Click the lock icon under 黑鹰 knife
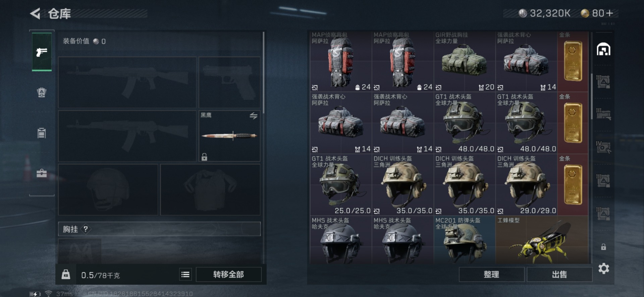This screenshot has width=644, height=297. (204, 157)
